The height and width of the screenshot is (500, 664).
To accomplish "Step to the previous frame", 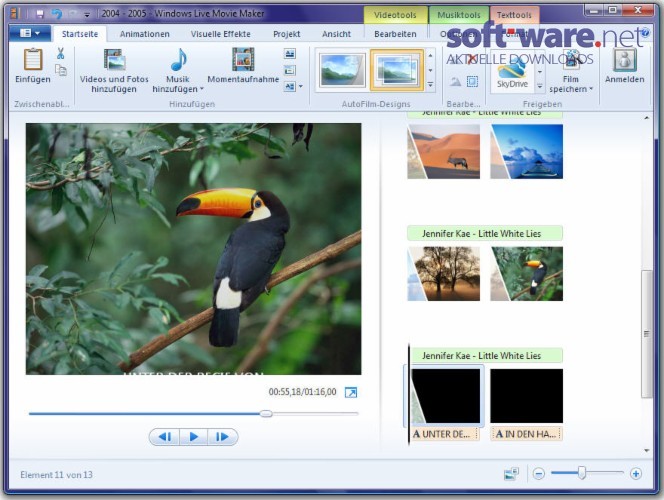I will 165,436.
